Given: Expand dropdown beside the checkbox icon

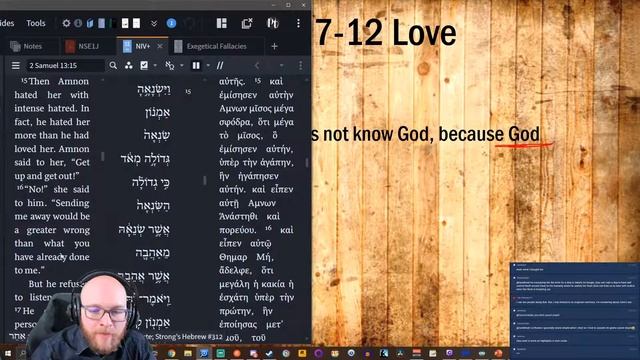Looking at the screenshot, I should [155, 65].
